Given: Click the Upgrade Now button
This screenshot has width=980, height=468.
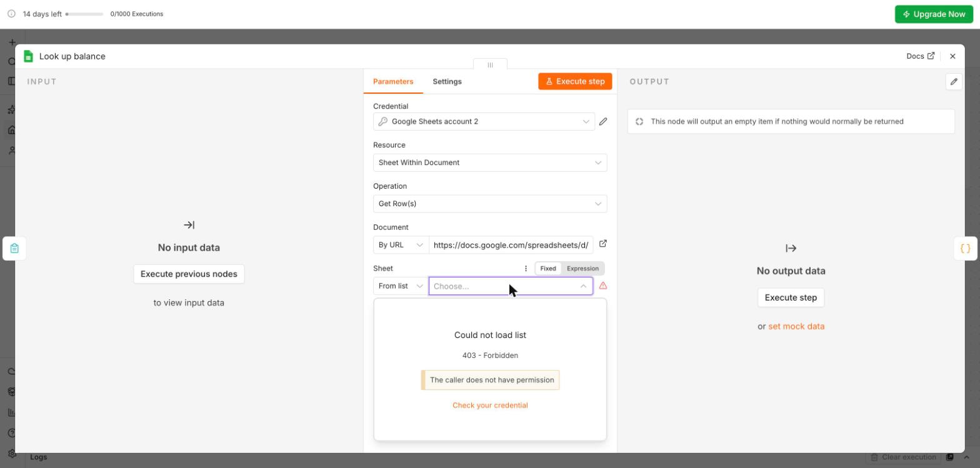Looking at the screenshot, I should (x=934, y=14).
